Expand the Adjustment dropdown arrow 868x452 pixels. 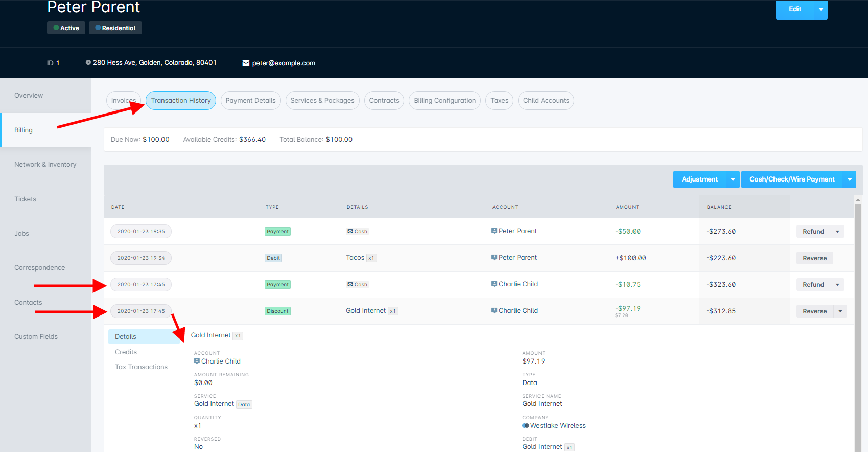[x=733, y=179]
